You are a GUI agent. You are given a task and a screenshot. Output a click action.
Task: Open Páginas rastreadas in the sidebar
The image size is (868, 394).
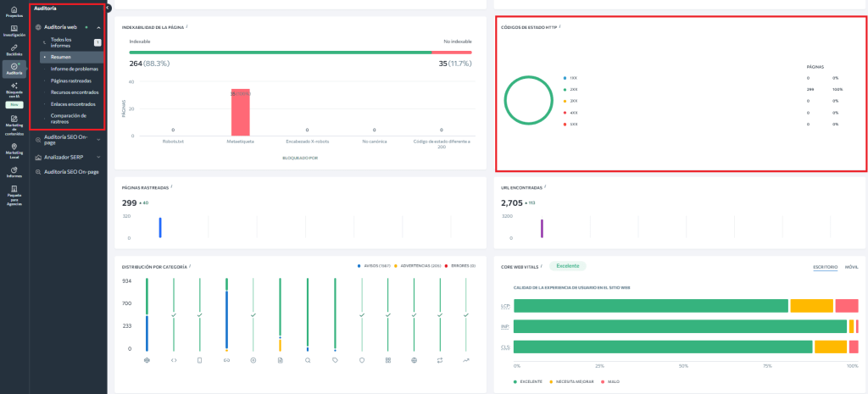(x=71, y=80)
